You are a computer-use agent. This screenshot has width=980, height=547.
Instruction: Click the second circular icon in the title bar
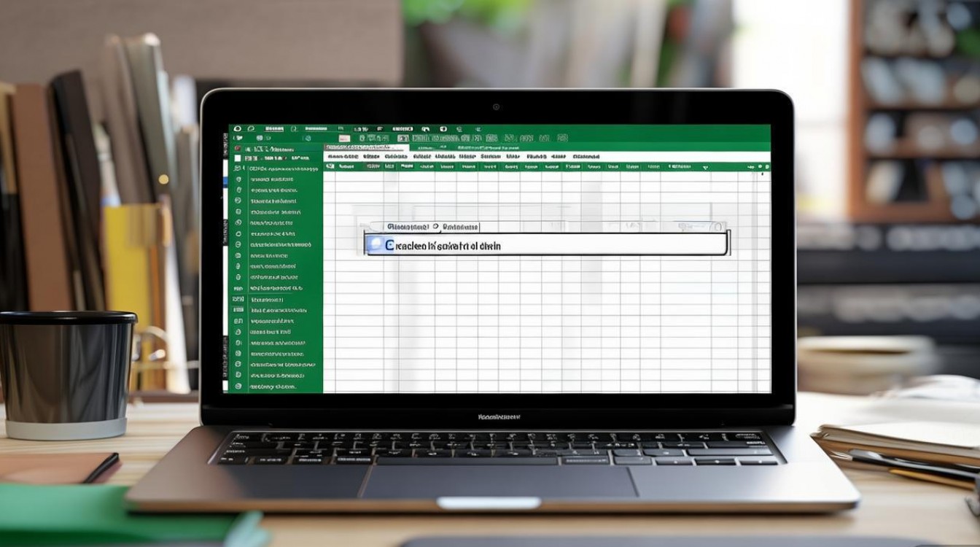(252, 129)
